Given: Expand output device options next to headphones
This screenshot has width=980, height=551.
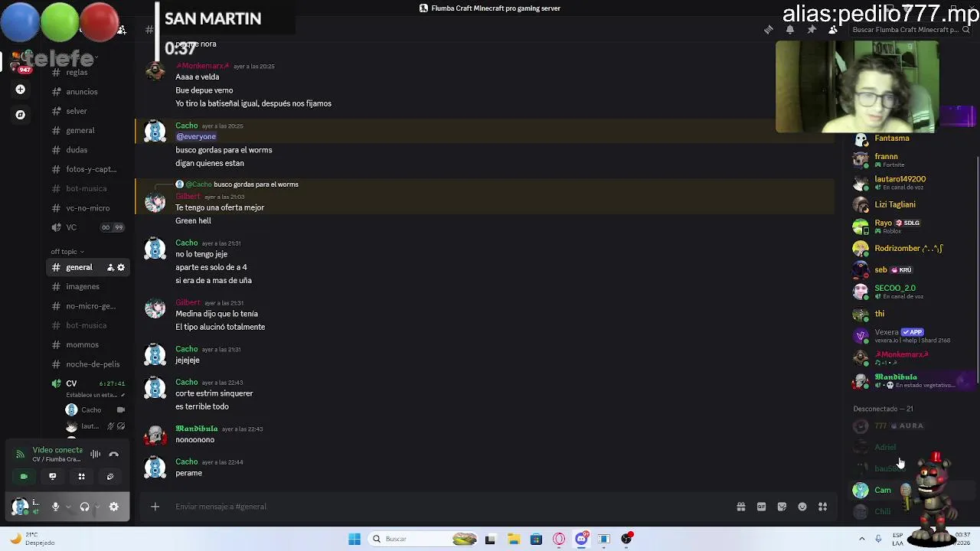Looking at the screenshot, I should [x=97, y=507].
